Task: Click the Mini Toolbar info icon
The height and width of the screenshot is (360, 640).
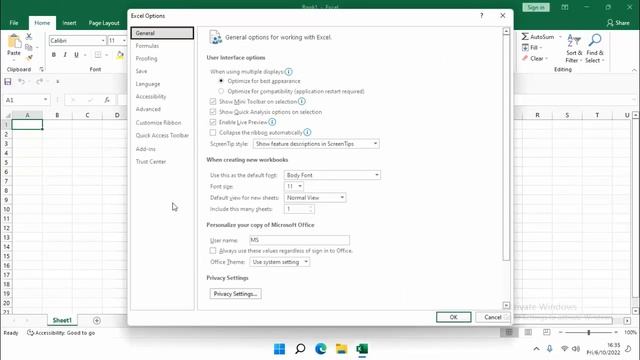Action: (302, 101)
